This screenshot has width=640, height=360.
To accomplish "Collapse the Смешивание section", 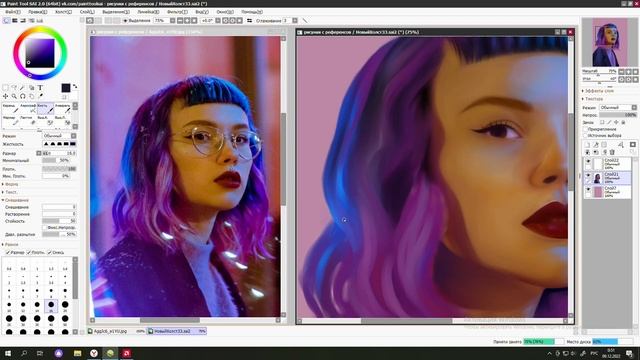I will click(16, 200).
